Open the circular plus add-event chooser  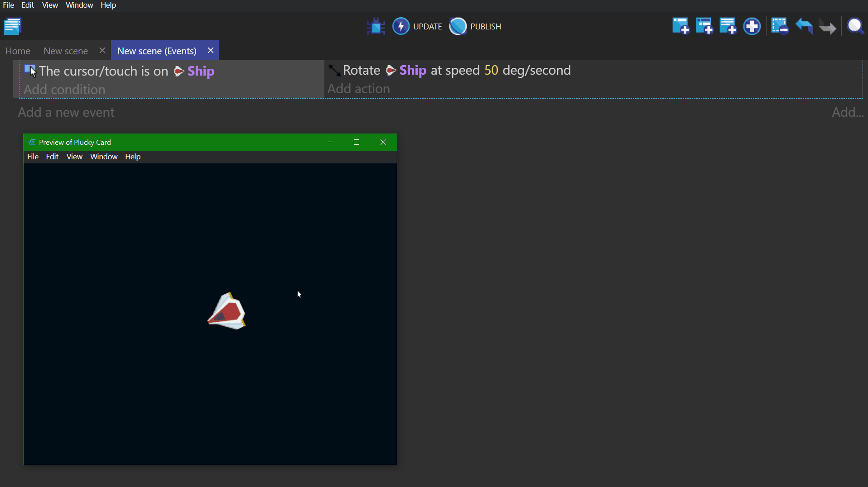point(752,26)
